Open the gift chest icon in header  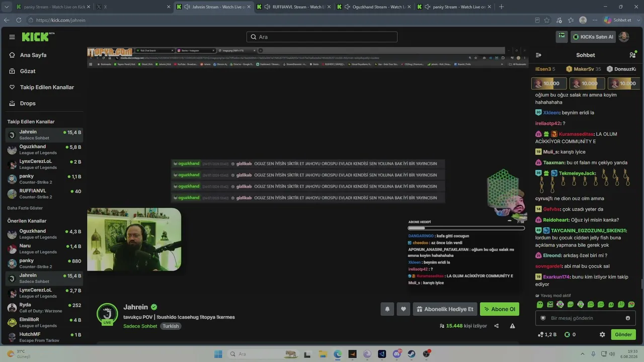click(561, 37)
